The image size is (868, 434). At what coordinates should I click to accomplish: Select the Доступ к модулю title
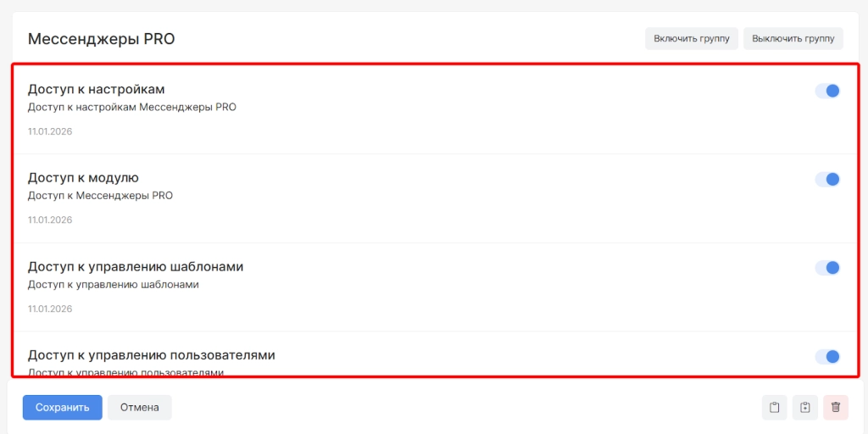tap(83, 178)
